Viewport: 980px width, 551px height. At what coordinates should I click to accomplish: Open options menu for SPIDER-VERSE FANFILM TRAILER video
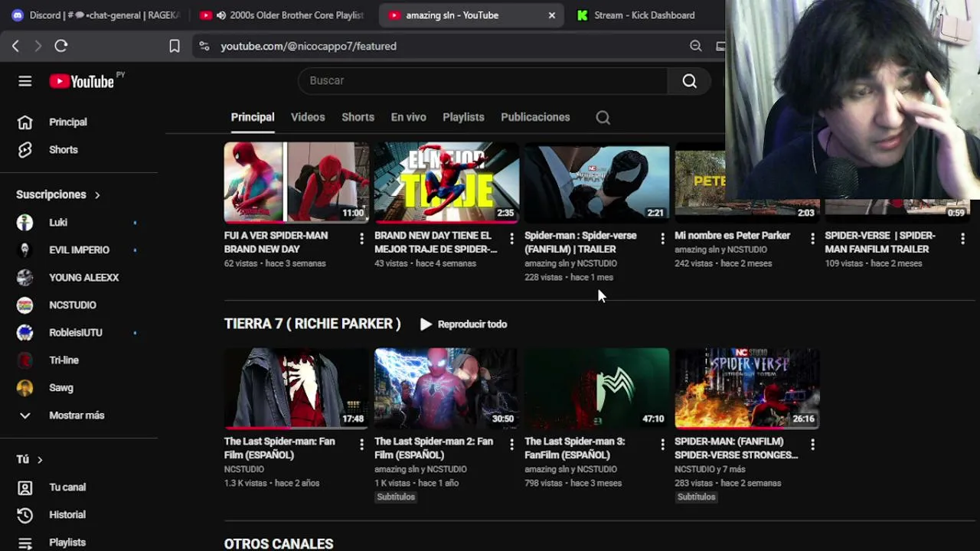(x=962, y=239)
